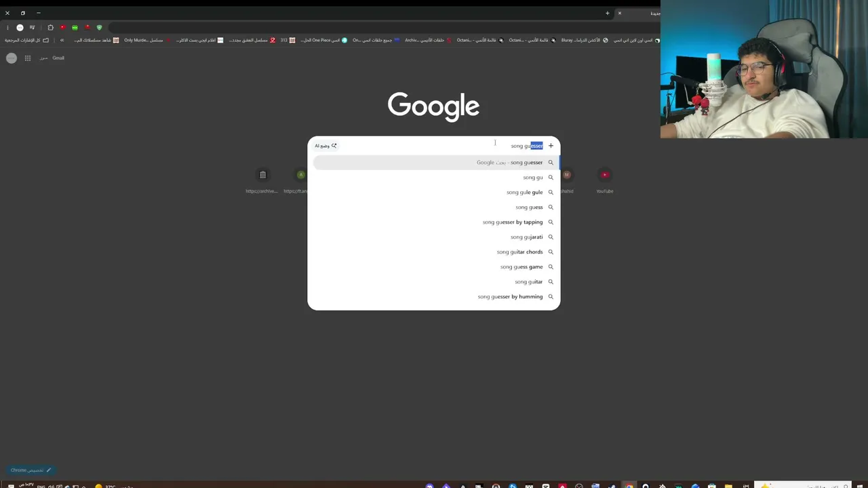Expand the bookmarks overflow chevron
Viewport: 868px width, 488px height.
click(x=62, y=40)
